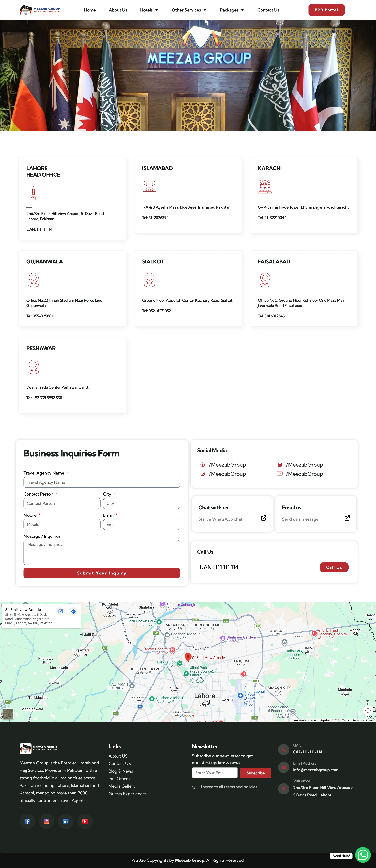The height and width of the screenshot is (868, 376).
Task: Switch map to satellite view thumbnail
Action: [x=8, y=714]
